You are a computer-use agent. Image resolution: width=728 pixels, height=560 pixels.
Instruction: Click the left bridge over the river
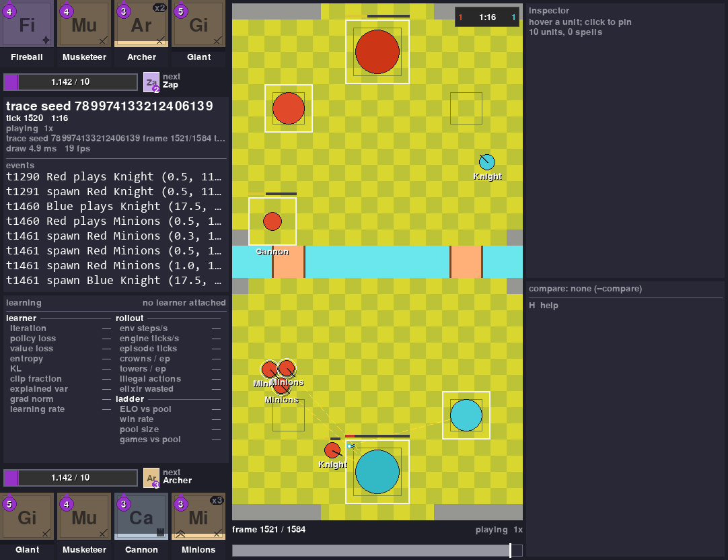(x=289, y=262)
